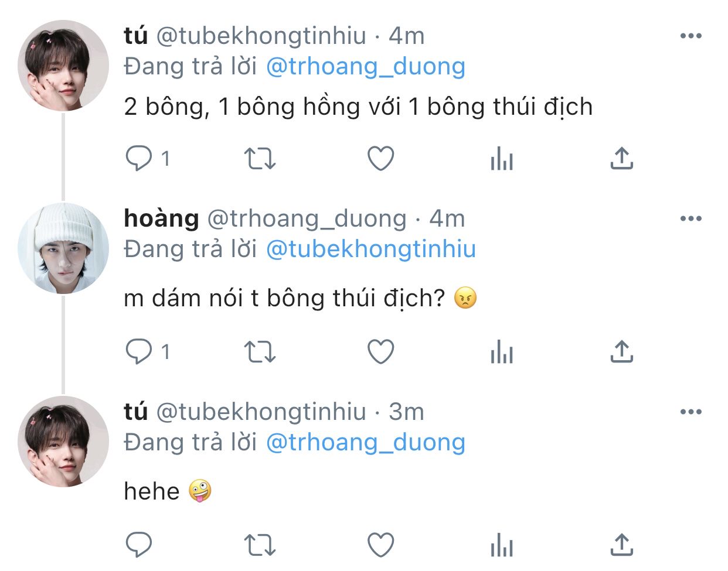Image resolution: width=728 pixels, height=571 pixels.
Task: Retweet tú's first tweet about 2 bông
Action: 259,158
